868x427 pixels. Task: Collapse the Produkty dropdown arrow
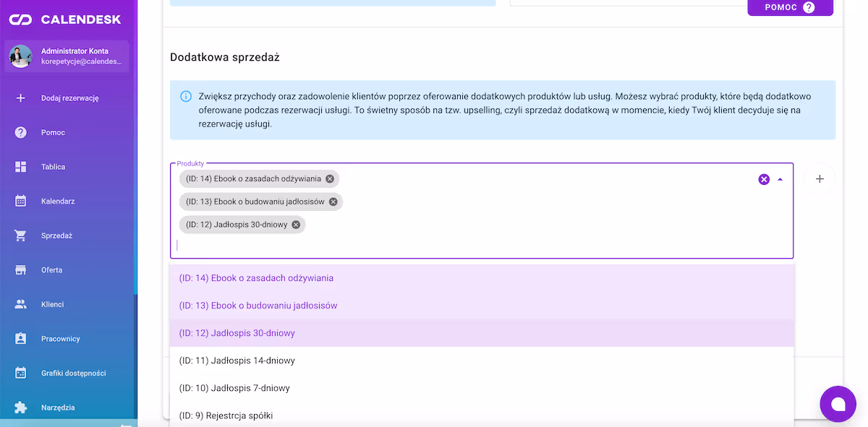(x=780, y=179)
